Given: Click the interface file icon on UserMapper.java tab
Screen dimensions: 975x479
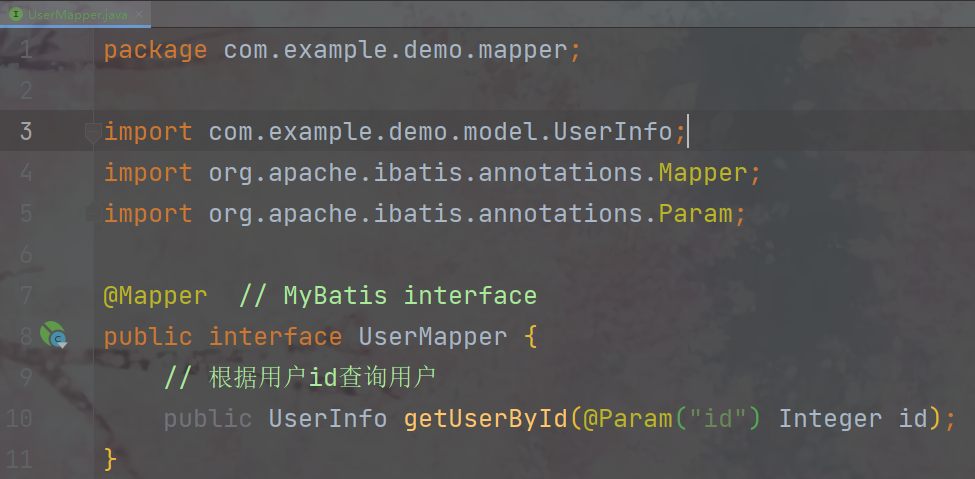Looking at the screenshot, I should tap(15, 14).
